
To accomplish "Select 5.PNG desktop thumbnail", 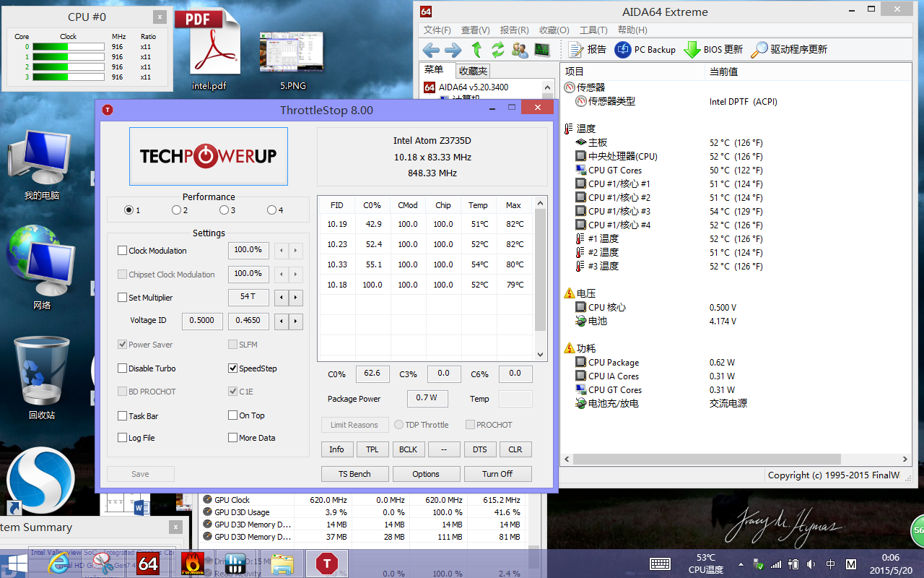I will [292, 61].
